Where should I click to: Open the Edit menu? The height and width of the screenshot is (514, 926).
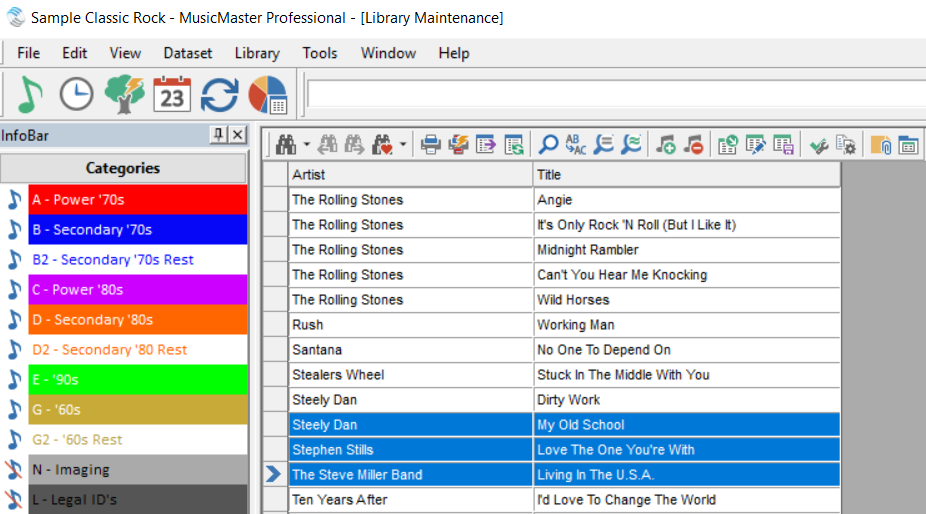click(74, 53)
